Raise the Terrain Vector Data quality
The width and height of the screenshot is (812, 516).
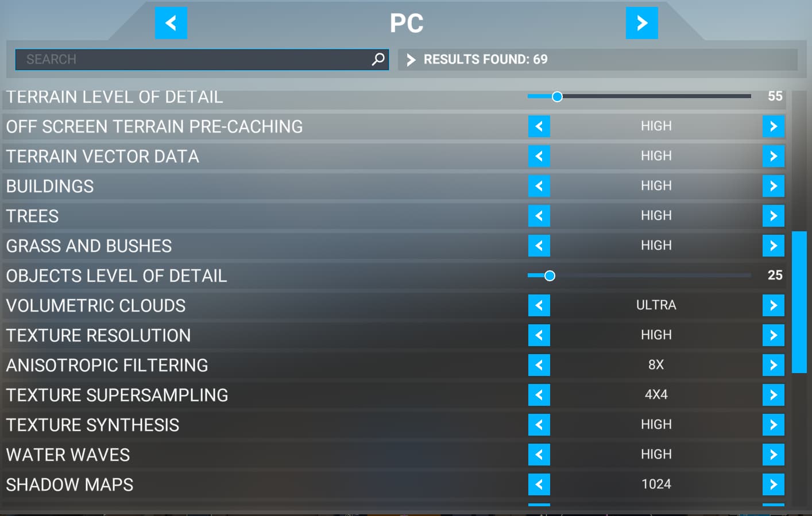(774, 156)
